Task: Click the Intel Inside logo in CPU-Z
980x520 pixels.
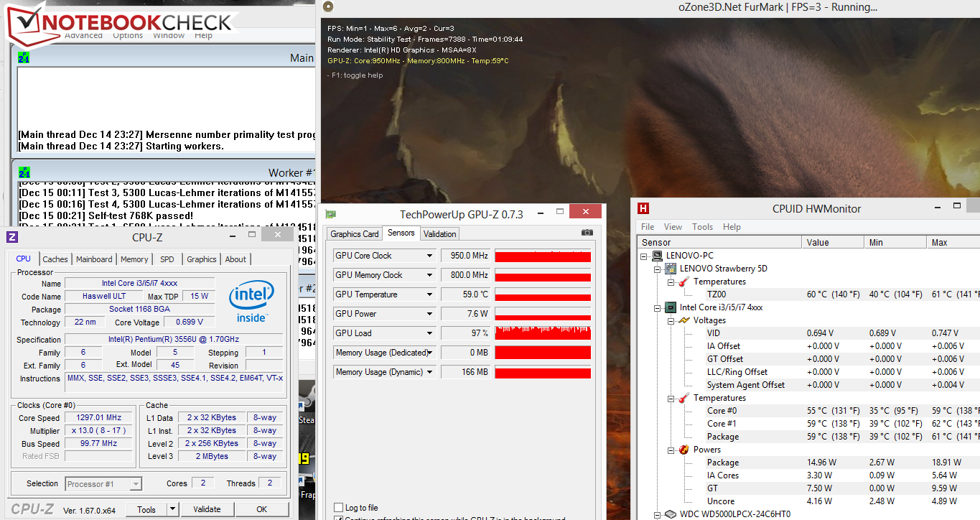Action: coord(251,302)
